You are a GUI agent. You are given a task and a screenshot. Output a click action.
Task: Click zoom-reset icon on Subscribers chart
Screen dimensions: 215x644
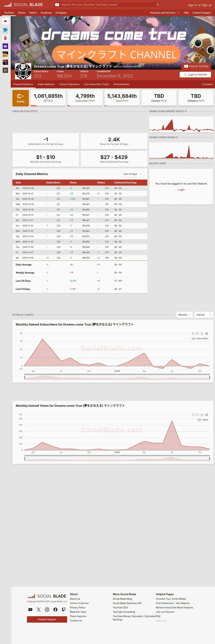tap(197, 334)
